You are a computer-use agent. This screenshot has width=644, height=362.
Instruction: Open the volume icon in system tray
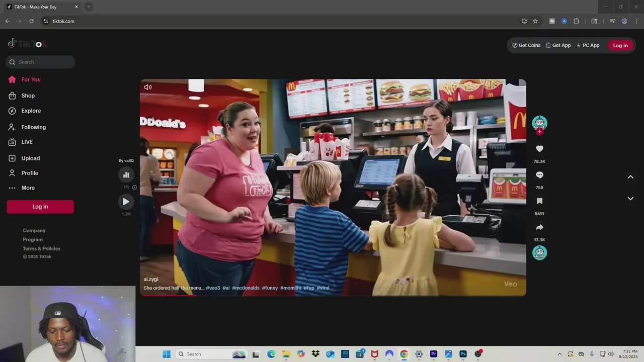pos(611,354)
